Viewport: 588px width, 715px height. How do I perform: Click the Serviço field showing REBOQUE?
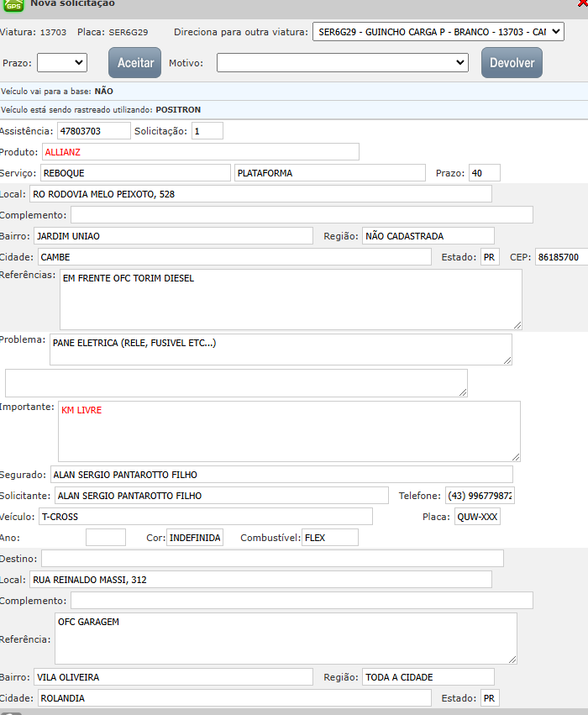click(x=135, y=173)
